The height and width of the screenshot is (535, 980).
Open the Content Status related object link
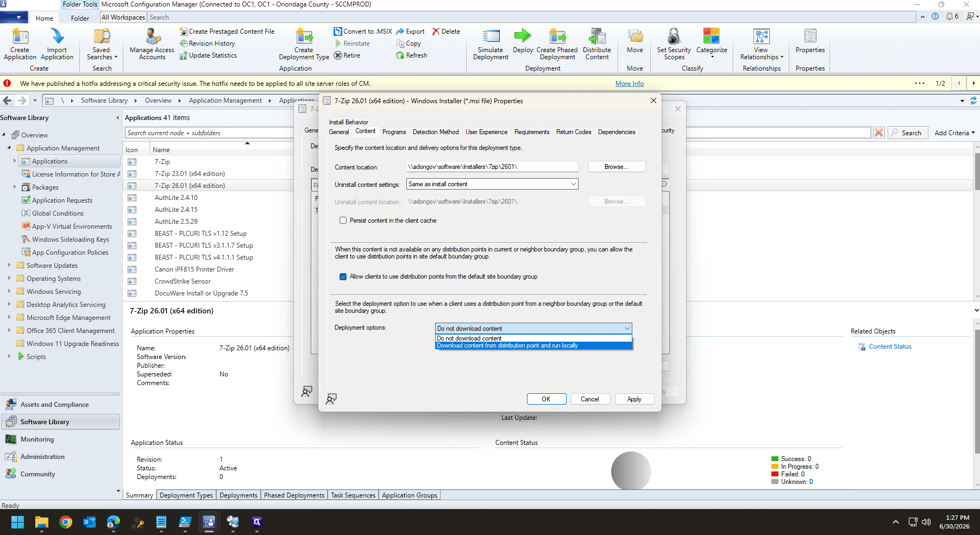890,347
